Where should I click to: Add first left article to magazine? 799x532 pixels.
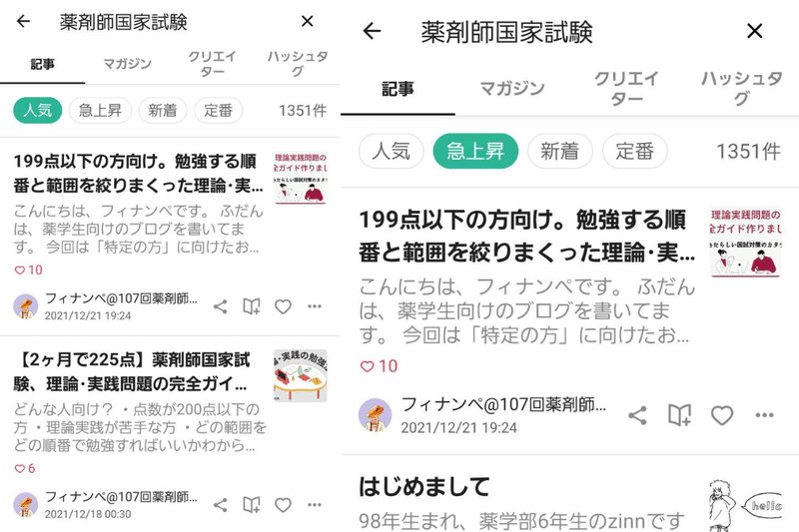point(252,306)
